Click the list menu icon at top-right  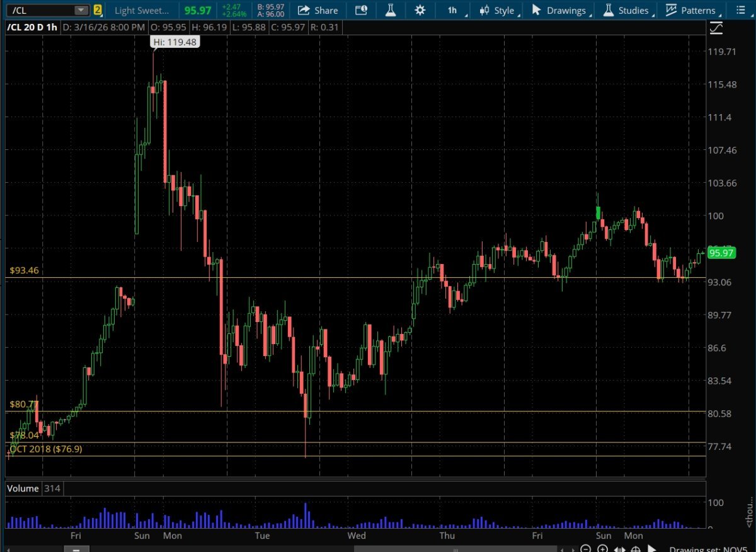tap(741, 10)
